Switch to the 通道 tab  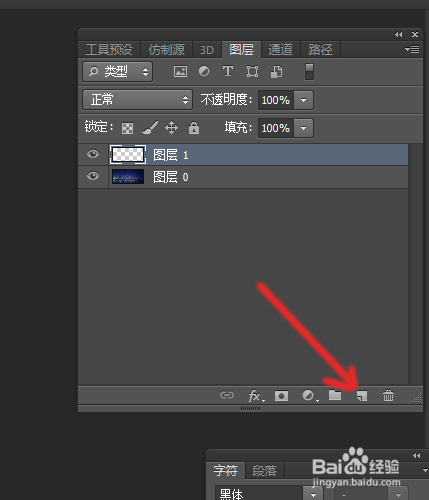280,49
